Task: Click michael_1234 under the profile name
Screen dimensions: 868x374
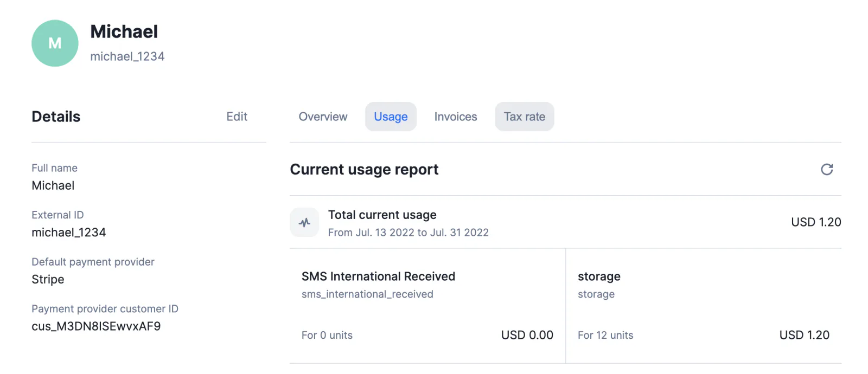Action: [x=127, y=56]
